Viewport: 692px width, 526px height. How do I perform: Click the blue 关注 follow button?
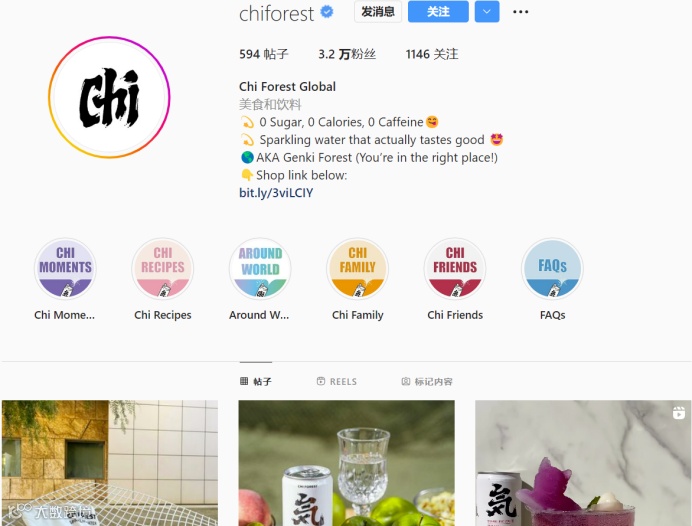[438, 11]
